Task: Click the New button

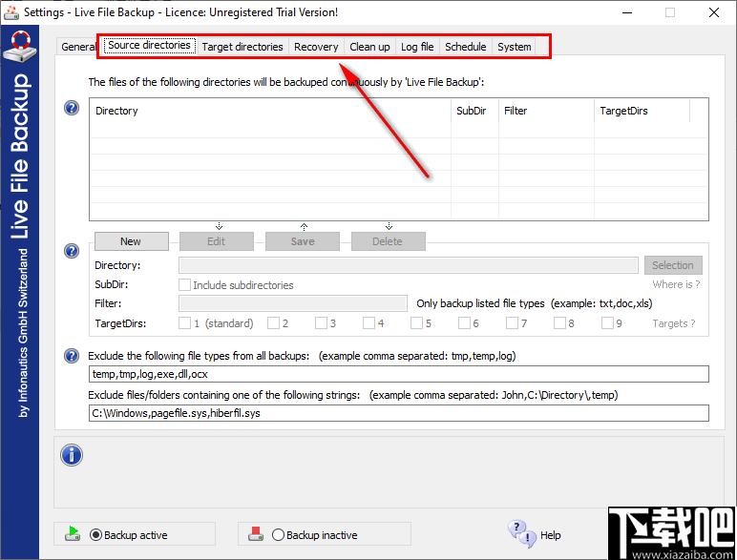Action: (x=131, y=241)
